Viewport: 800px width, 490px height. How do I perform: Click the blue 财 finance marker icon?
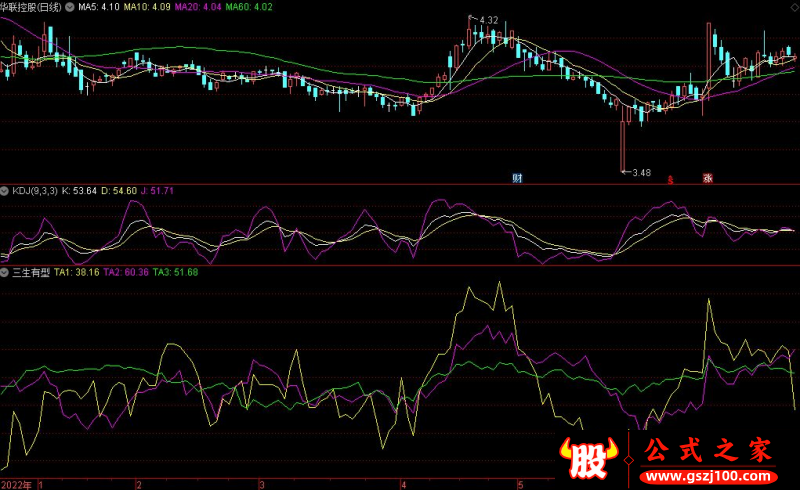517,178
